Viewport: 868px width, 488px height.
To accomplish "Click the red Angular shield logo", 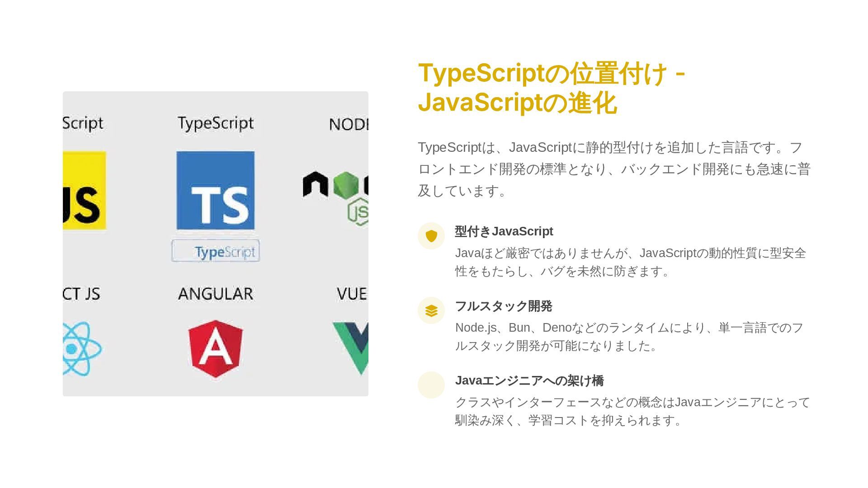I will click(x=215, y=348).
